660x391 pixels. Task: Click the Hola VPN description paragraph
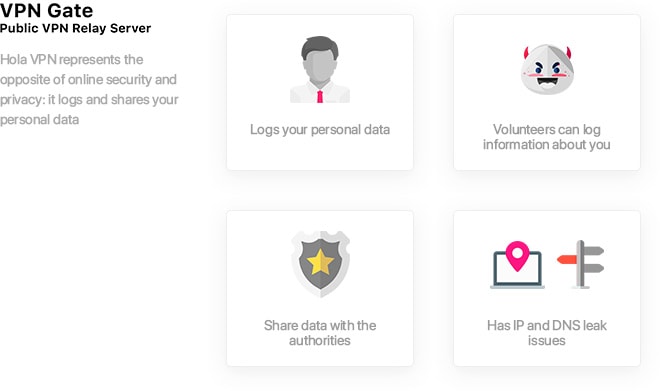click(x=89, y=89)
